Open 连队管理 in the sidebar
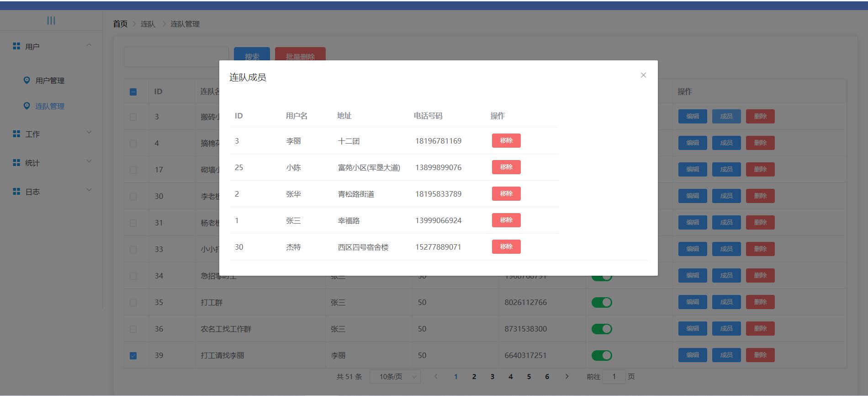Viewport: 868px width, 396px height. [x=50, y=106]
